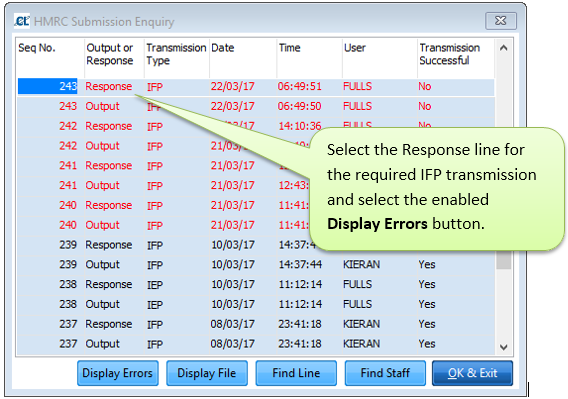The width and height of the screenshot is (568, 399).
Task: Click the Yes value in 237 Response row
Action: pyautogui.click(x=427, y=324)
